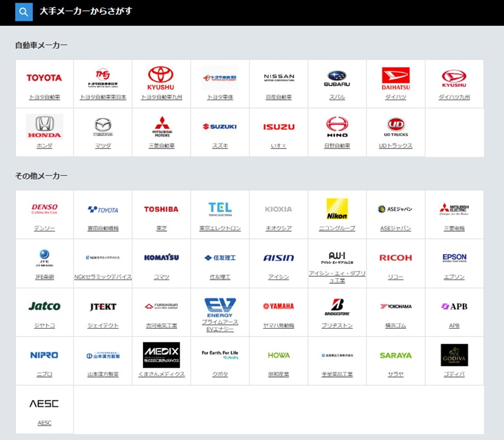Open the 日産自動車 link
The width and height of the screenshot is (504, 440).
click(x=279, y=97)
